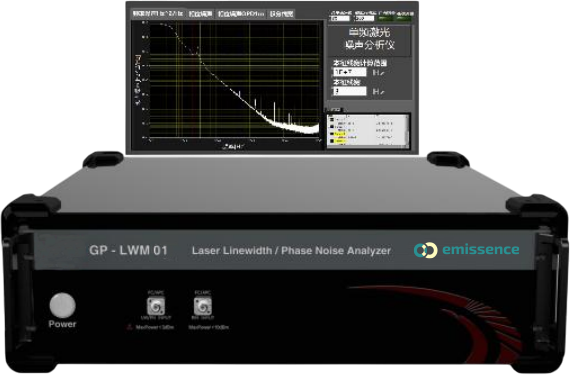
Task: Click the RIN INPUT fiber connector
Action: [202, 306]
